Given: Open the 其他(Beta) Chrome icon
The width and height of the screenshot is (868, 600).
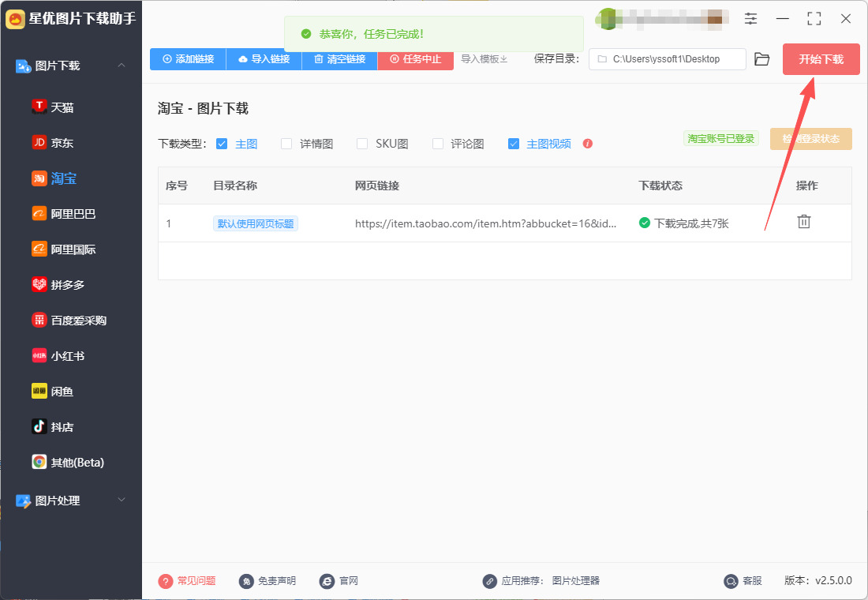Looking at the screenshot, I should pyautogui.click(x=39, y=462).
